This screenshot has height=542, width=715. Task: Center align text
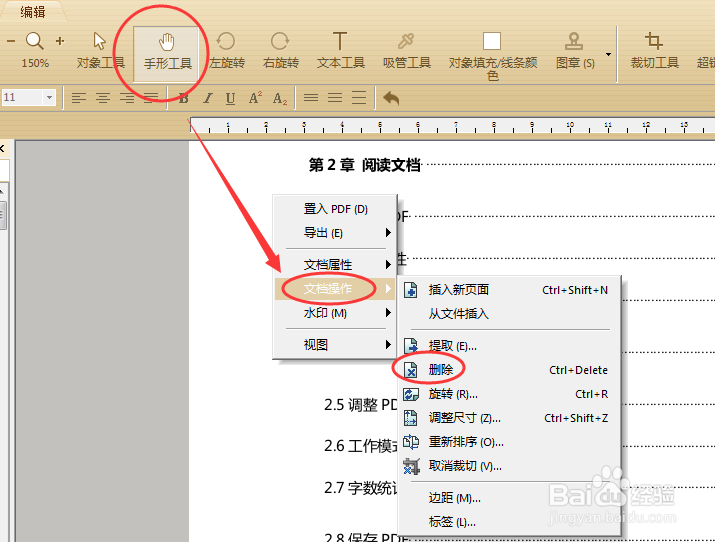coord(103,98)
